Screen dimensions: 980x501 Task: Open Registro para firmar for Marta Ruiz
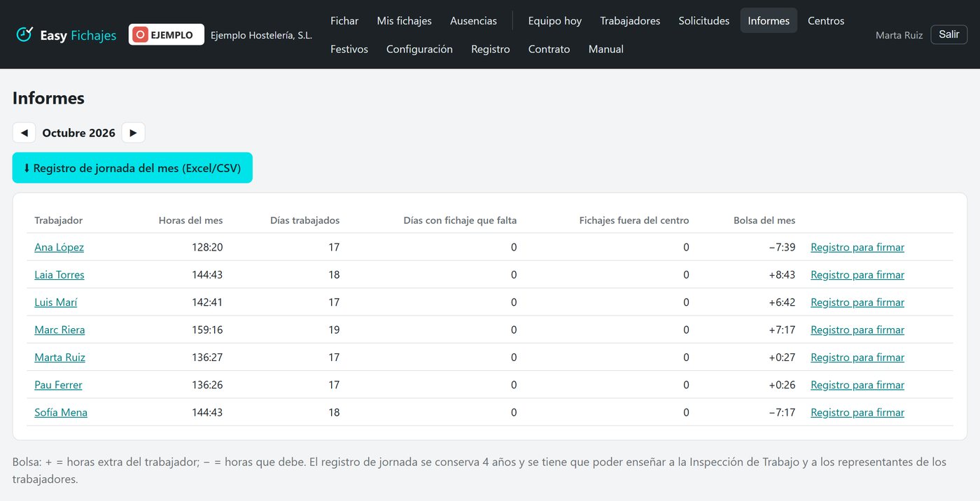pyautogui.click(x=857, y=358)
